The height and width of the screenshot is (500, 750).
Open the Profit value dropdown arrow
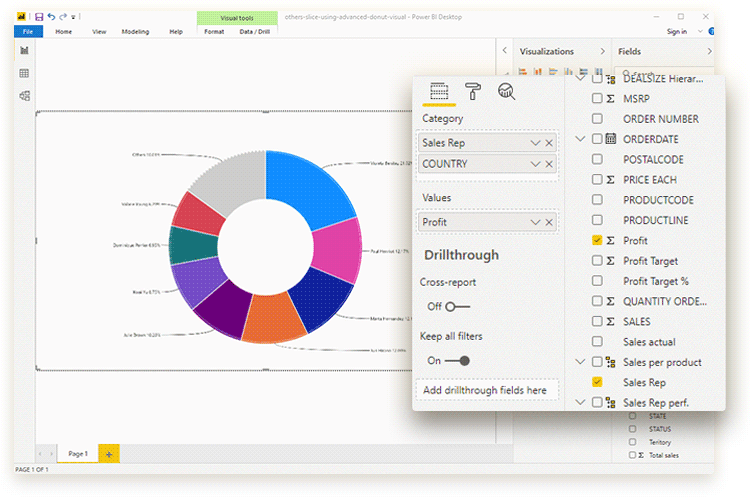point(535,222)
